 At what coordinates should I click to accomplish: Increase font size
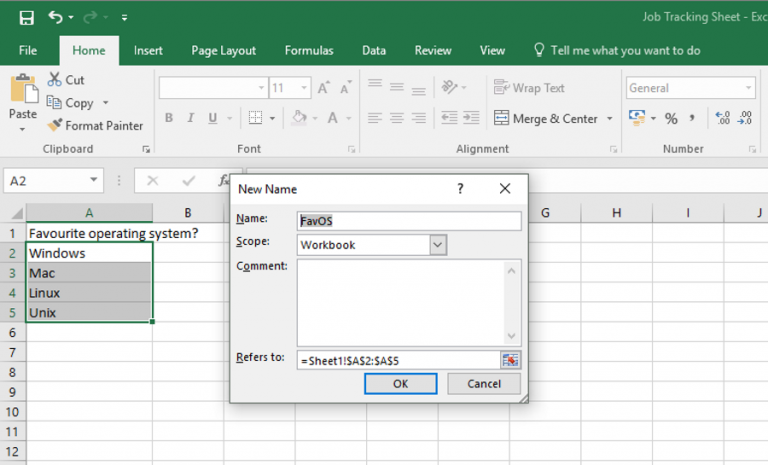(323, 88)
